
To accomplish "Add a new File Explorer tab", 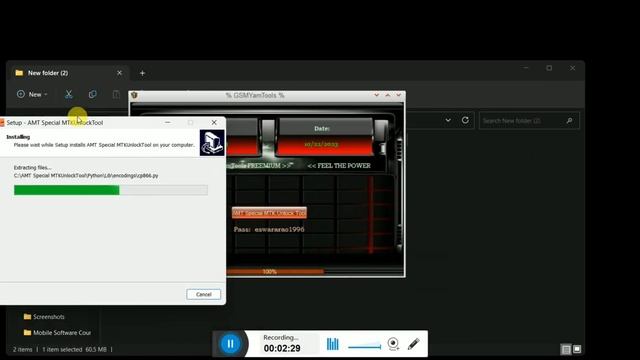I will click(x=142, y=73).
